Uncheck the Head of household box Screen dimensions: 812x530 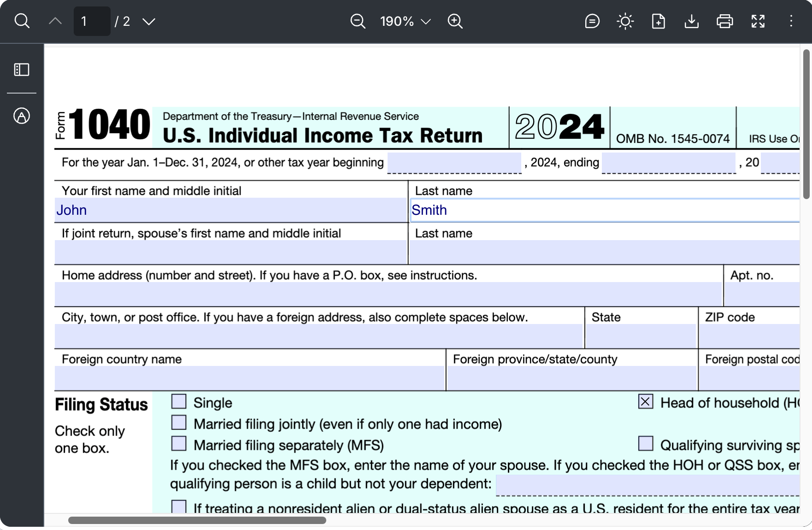coord(646,401)
